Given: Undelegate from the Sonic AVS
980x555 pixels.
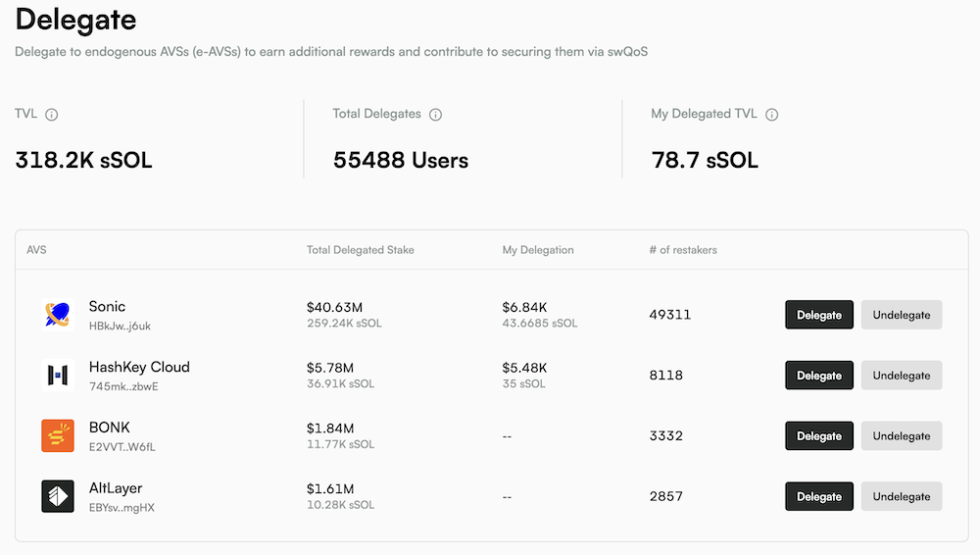Looking at the screenshot, I should click(902, 315).
